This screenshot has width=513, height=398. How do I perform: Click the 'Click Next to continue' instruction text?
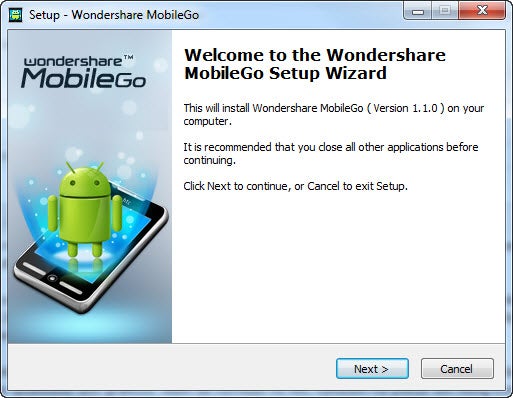coord(295,186)
